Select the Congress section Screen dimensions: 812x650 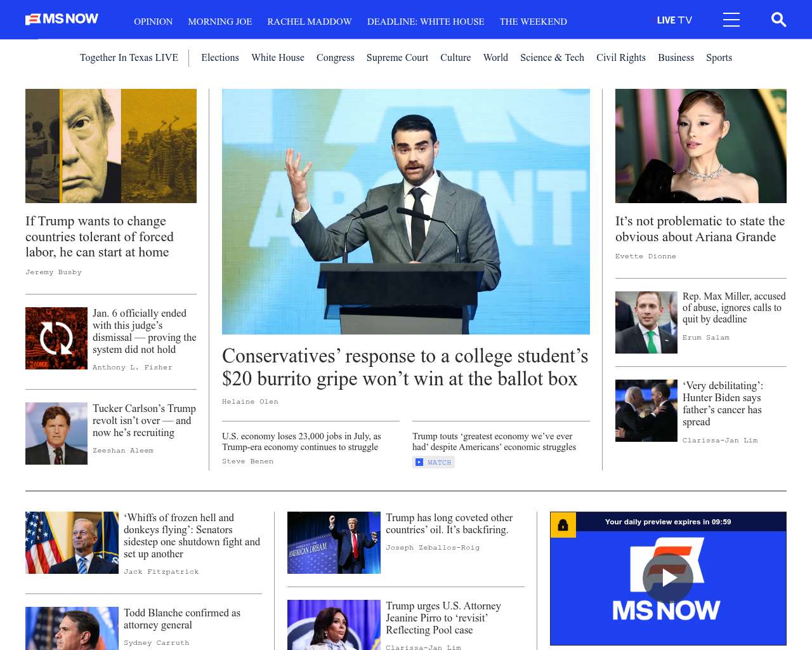click(x=336, y=58)
